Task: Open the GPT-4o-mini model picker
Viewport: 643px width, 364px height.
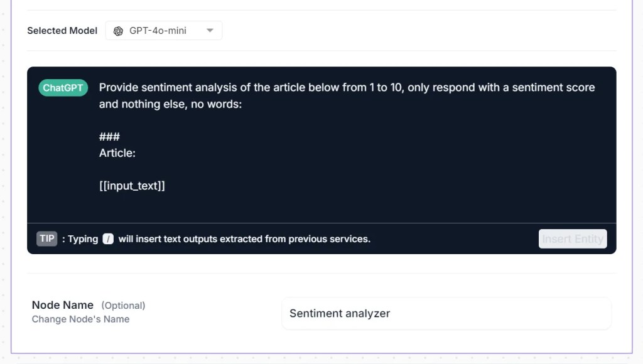Action: [163, 29]
